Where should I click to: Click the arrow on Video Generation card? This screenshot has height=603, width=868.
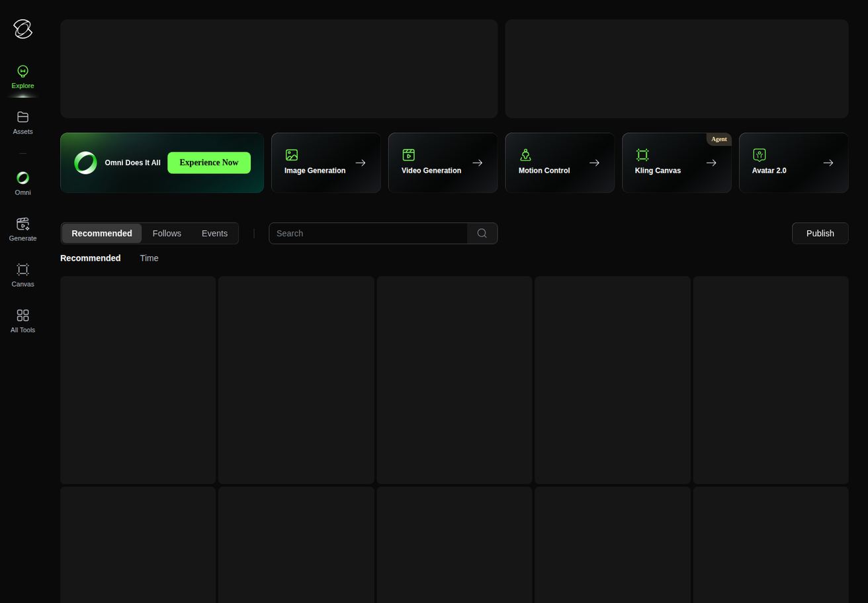click(x=478, y=163)
